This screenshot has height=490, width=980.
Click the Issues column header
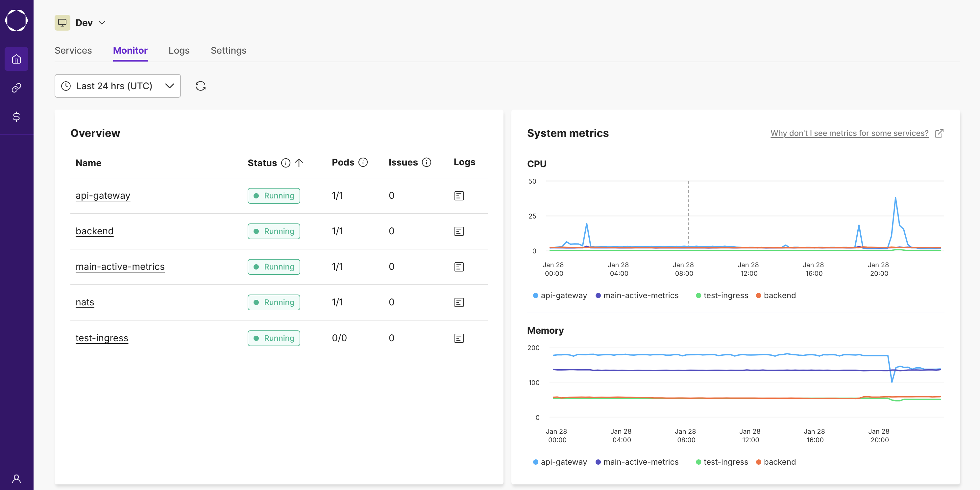[403, 163]
